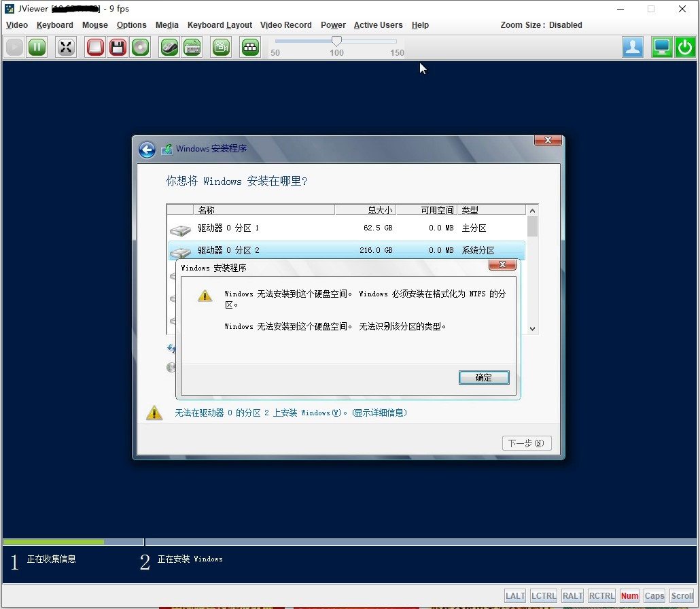Click the partition list scroll down arrow
This screenshot has height=609, width=700.
pos(532,328)
